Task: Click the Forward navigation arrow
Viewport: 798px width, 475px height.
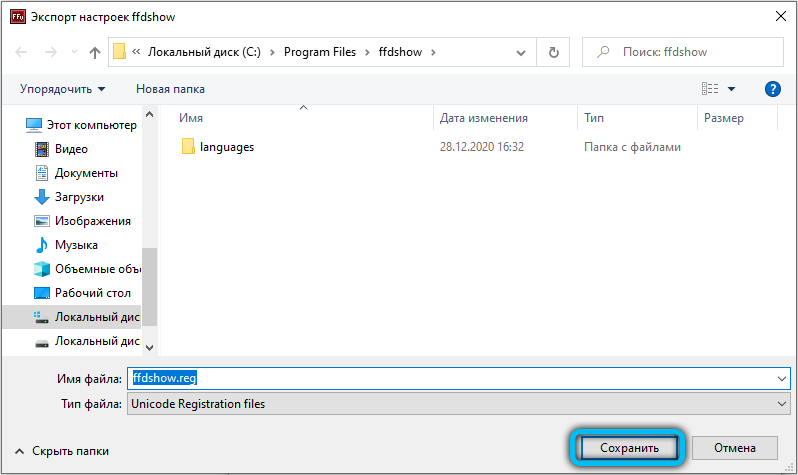Action: click(50, 52)
